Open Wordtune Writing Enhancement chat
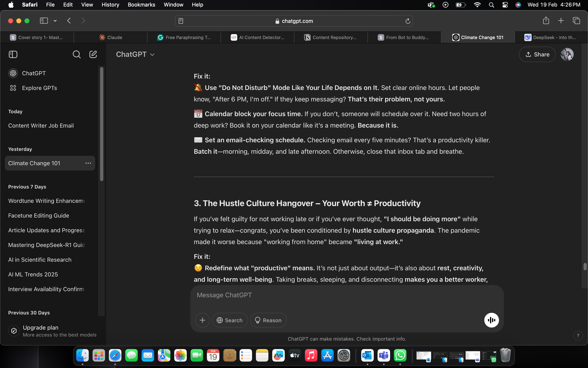This screenshot has height=368, width=588. click(x=50, y=201)
